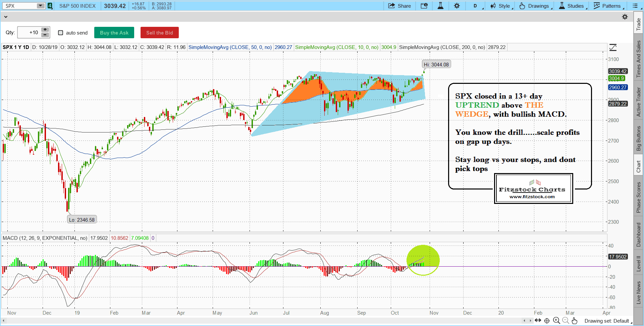This screenshot has width=644, height=326.
Task: Toggle the green color link number 4
Action: point(50,6)
